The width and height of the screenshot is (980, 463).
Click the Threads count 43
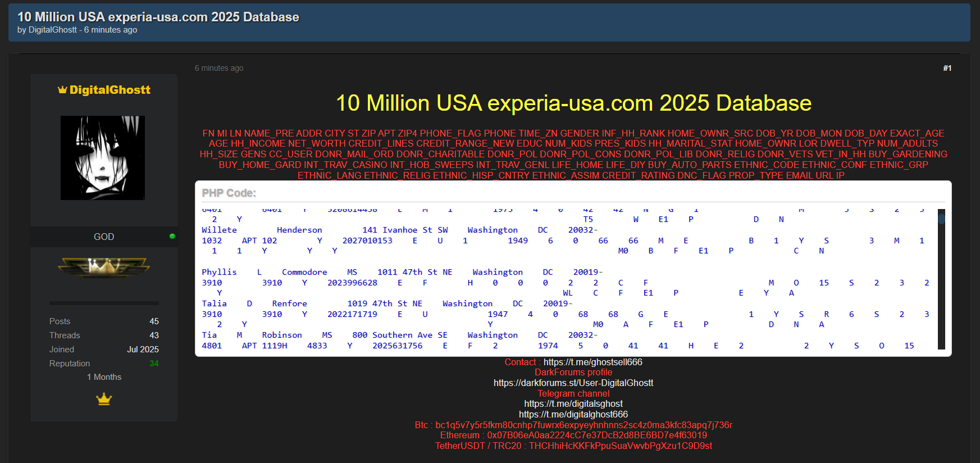pyautogui.click(x=154, y=335)
